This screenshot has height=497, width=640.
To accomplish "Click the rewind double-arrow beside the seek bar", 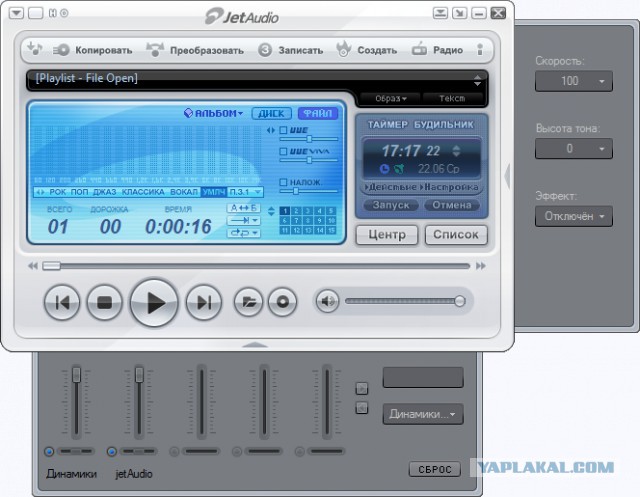I will (33, 266).
